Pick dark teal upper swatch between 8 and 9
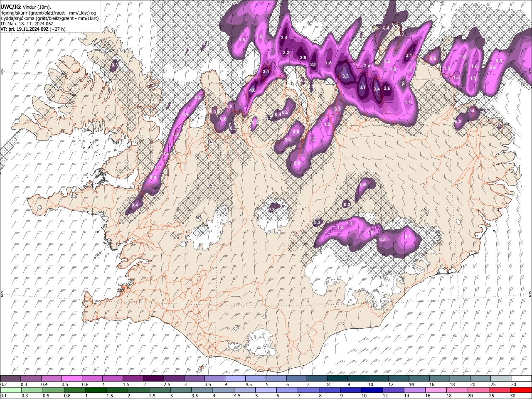Image resolution: width=532 pixels, height=399 pixels. coord(337,379)
